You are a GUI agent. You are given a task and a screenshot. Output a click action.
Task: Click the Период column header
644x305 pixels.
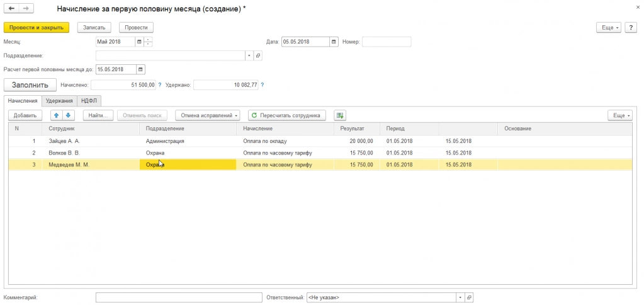409,129
